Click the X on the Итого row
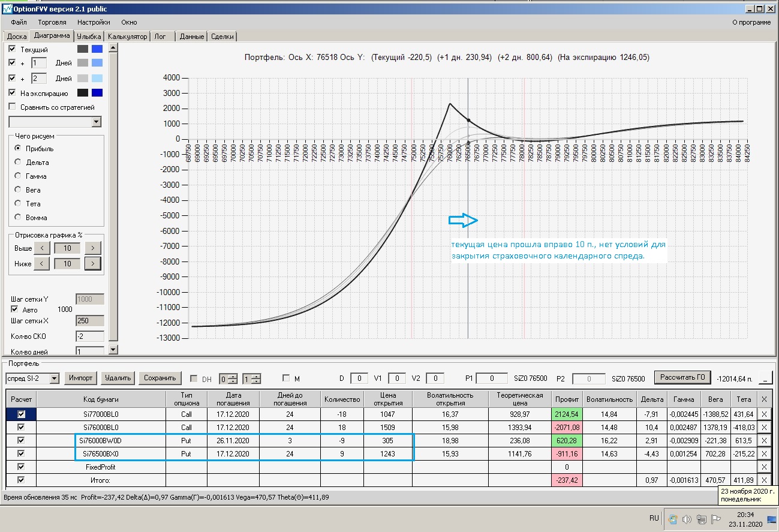Screen dimensions: 779x532 tap(763, 480)
